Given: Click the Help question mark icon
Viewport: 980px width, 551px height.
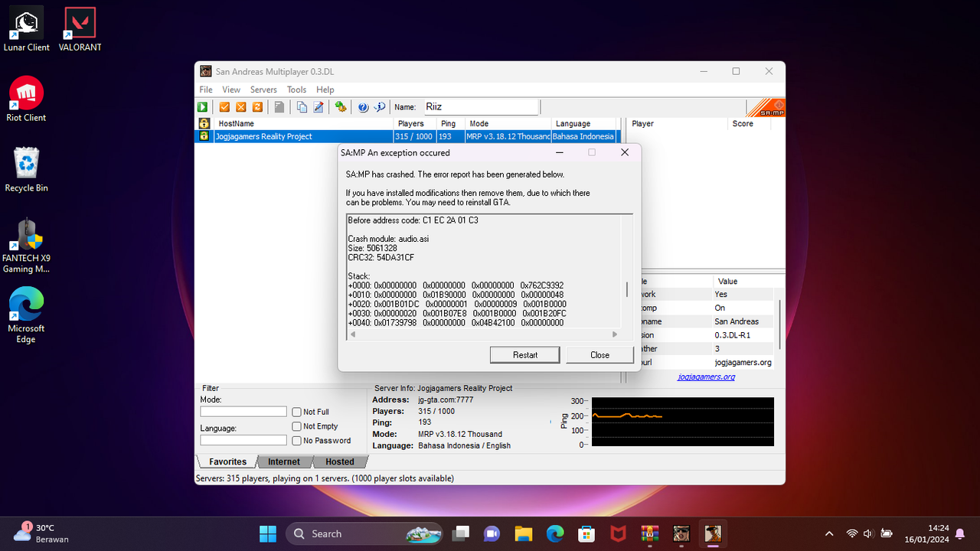Looking at the screenshot, I should click(x=363, y=107).
